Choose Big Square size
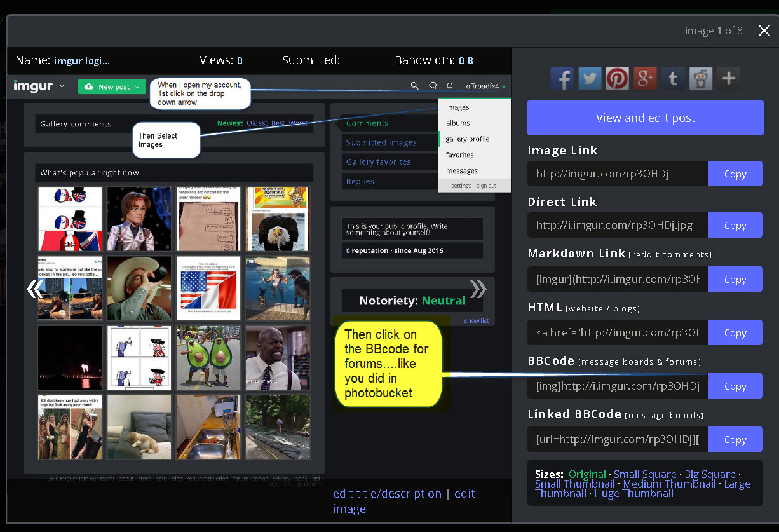This screenshot has height=532, width=779. tap(710, 474)
